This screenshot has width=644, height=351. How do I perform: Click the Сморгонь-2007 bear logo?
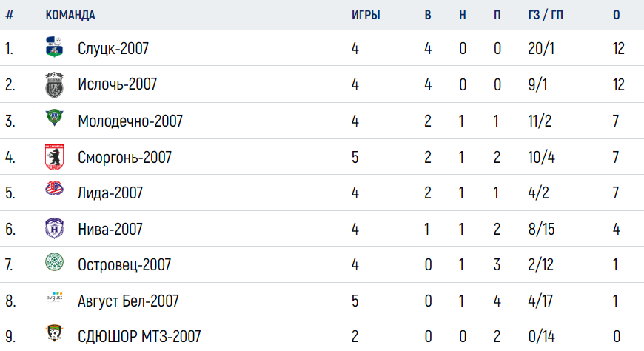pos(54,157)
